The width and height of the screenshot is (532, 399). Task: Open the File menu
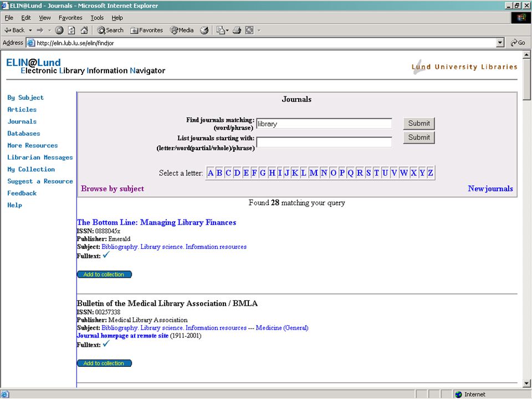tap(9, 18)
